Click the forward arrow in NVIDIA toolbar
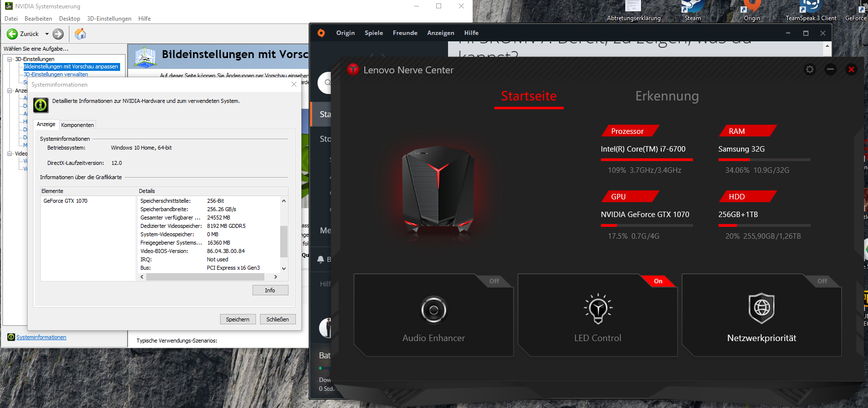Screen dimensions: 868x408 [58, 34]
